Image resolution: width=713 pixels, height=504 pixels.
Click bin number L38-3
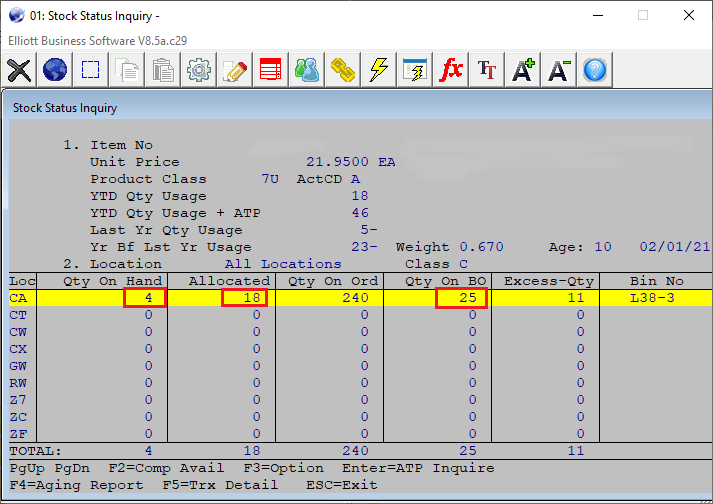coord(652,298)
